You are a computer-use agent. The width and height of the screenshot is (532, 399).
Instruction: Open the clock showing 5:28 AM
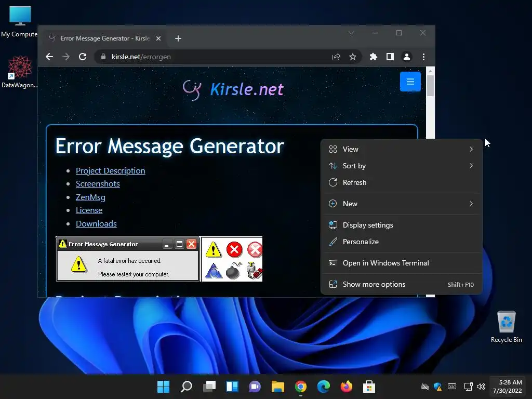tap(507, 387)
